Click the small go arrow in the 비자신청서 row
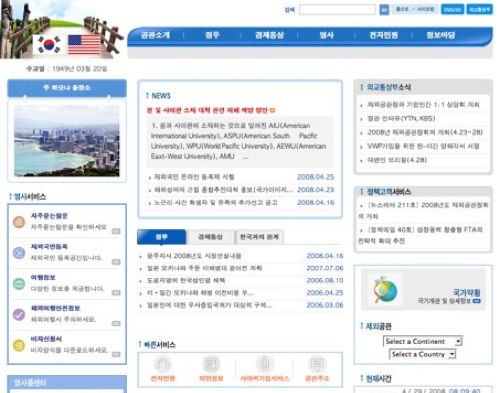The height and width of the screenshot is (393, 500). coord(116,354)
